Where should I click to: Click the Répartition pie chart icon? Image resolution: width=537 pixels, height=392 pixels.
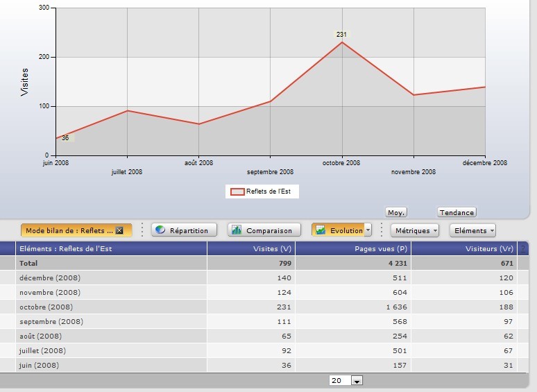(x=160, y=230)
